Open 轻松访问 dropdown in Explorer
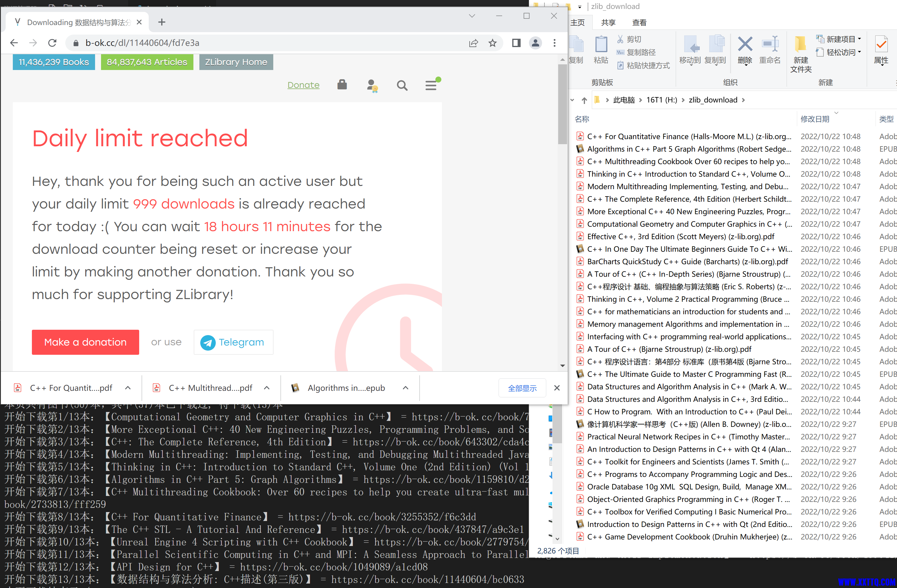897x588 pixels. point(839,52)
